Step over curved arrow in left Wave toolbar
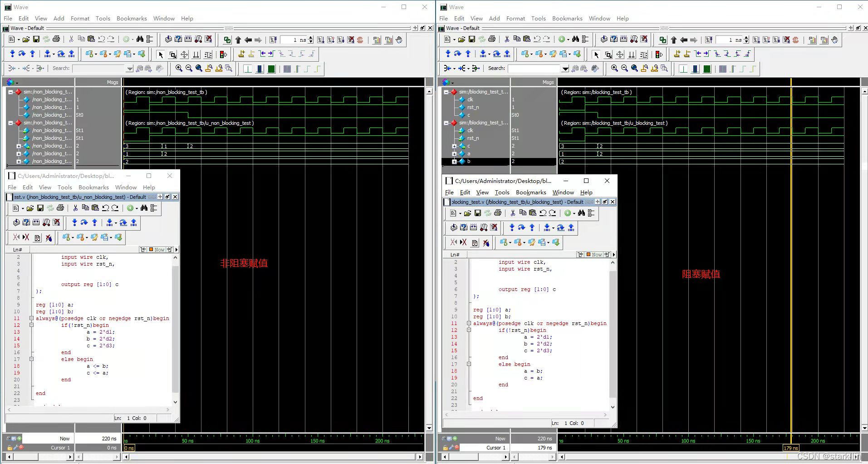This screenshot has width=868, height=464. coord(22,54)
